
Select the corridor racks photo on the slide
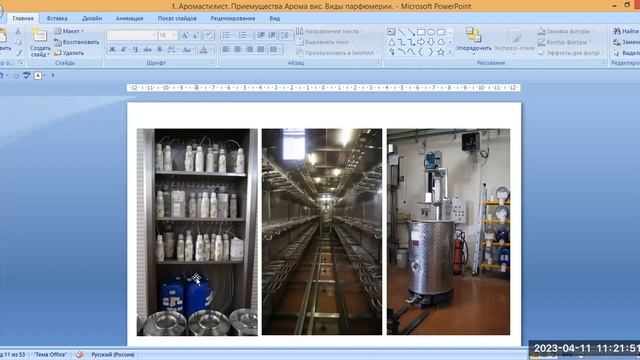(322, 232)
